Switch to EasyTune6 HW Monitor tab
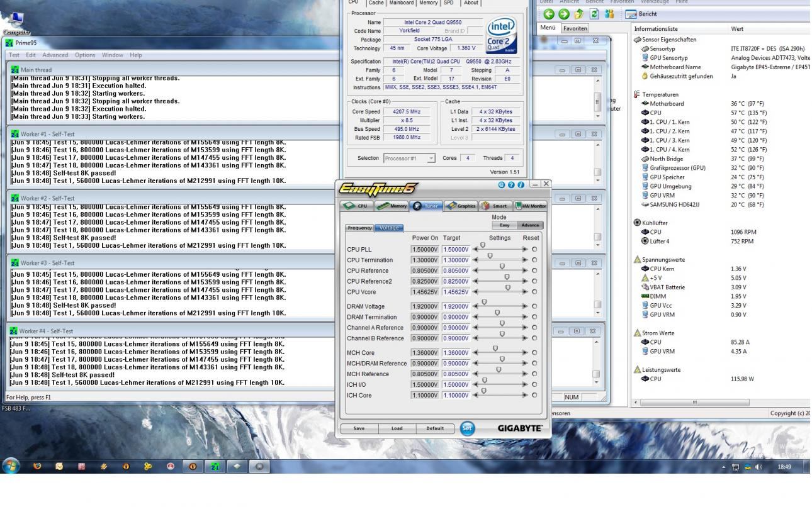Image resolution: width=812 pixels, height=507 pixels. [531, 206]
